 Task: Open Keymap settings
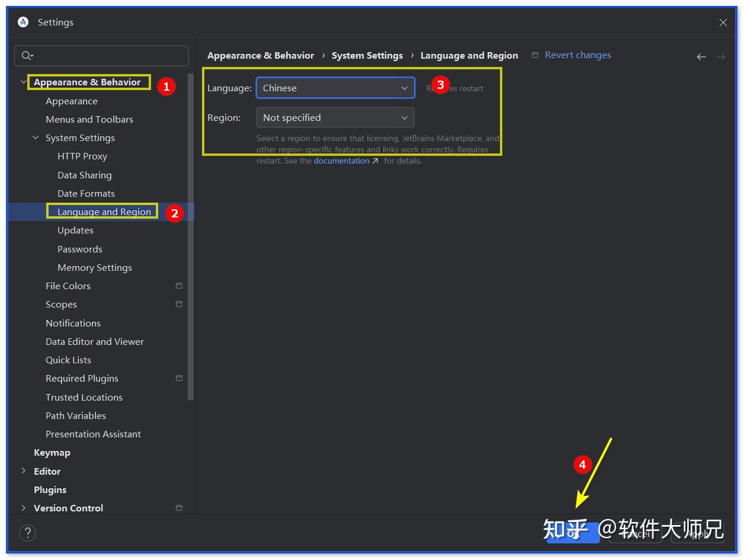pyautogui.click(x=52, y=453)
